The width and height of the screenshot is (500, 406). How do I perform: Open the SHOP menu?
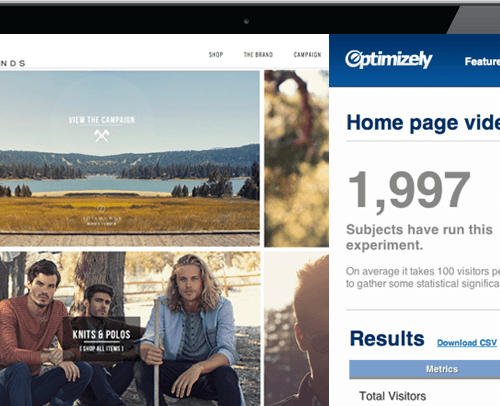pos(216,55)
